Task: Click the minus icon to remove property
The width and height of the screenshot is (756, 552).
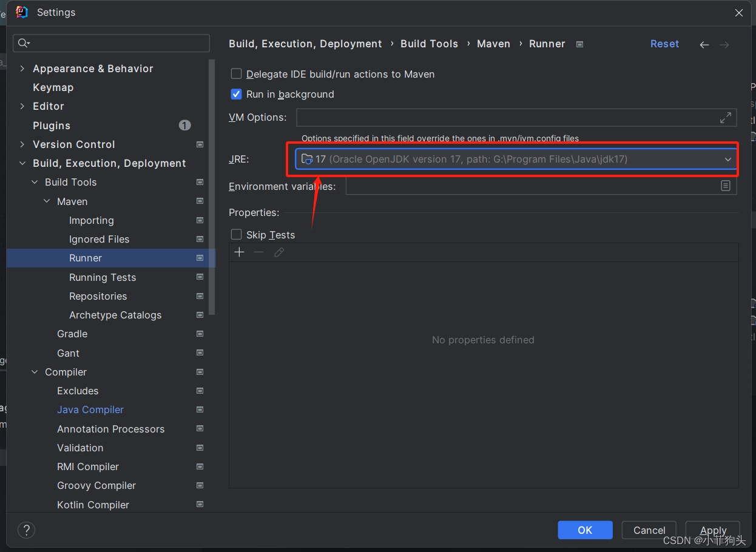Action: point(259,252)
